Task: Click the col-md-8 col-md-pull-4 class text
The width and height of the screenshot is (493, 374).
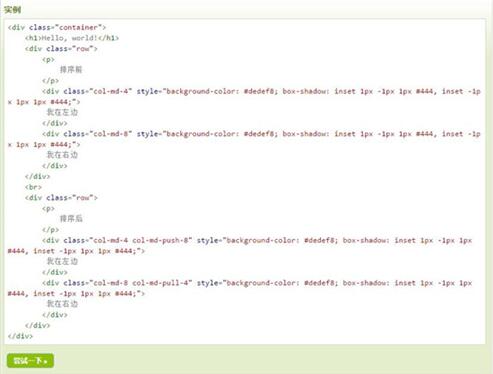Action: point(141,283)
